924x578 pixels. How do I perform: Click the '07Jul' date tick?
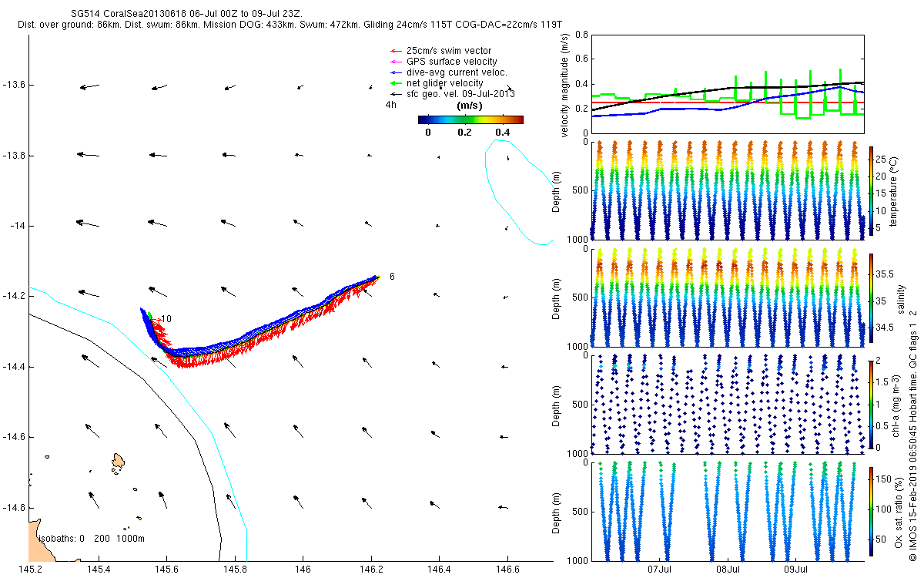click(661, 569)
